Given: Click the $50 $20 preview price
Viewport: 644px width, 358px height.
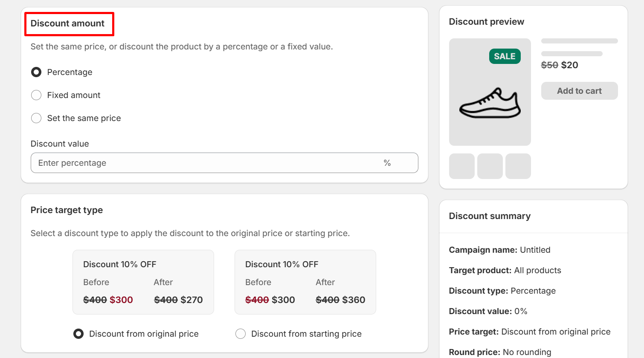Looking at the screenshot, I should 560,65.
